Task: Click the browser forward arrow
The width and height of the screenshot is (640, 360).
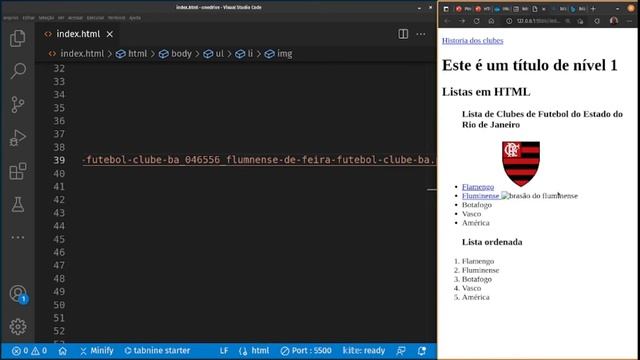Action: coord(462,21)
